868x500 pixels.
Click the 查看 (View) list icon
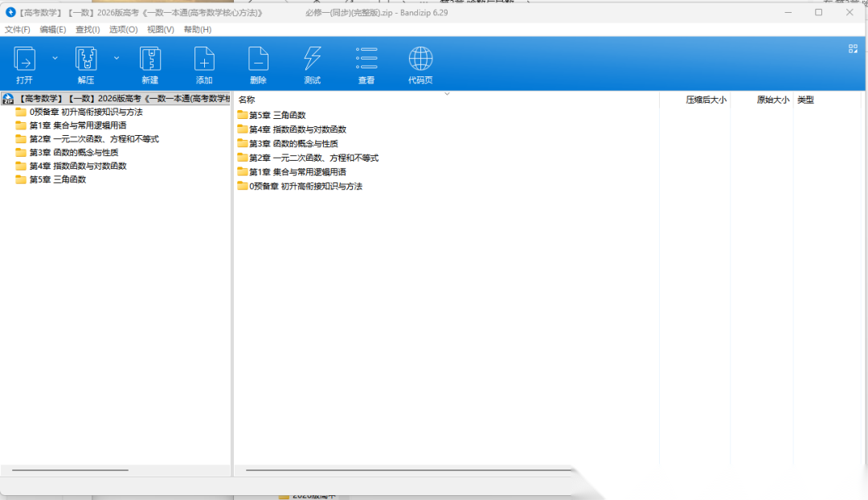click(366, 59)
